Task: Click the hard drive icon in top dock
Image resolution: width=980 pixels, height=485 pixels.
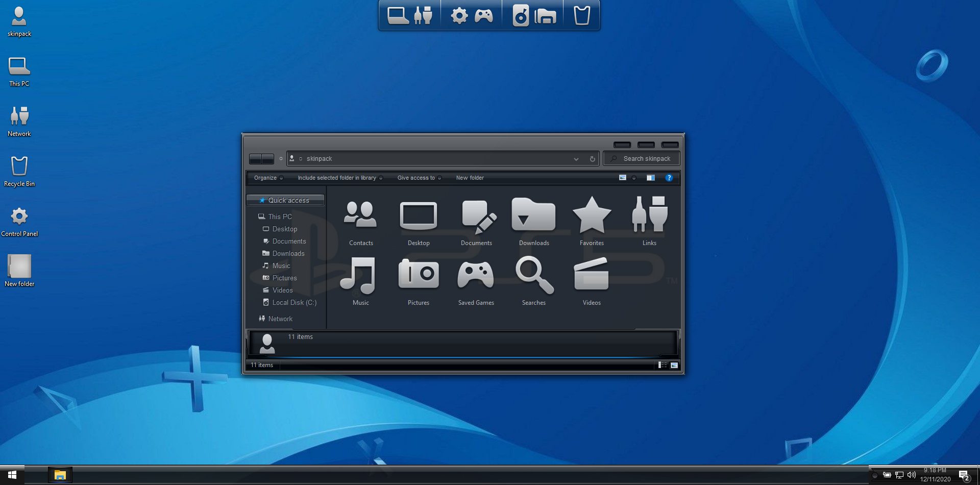Action: pyautogui.click(x=520, y=16)
